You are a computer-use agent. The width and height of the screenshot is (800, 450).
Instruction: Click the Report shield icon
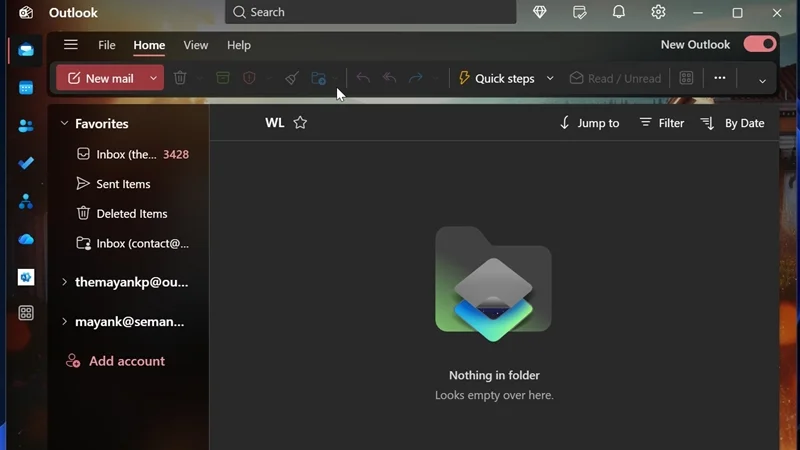[x=249, y=78]
